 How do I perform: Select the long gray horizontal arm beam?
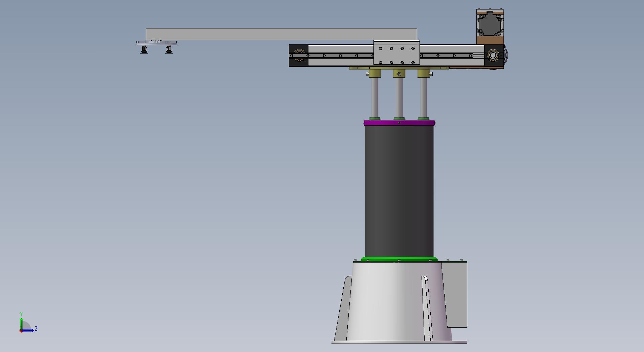[281, 34]
